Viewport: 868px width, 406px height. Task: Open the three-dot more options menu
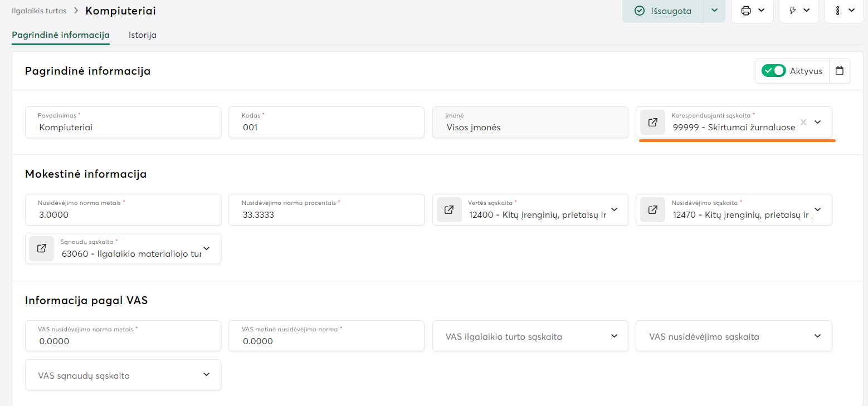838,11
